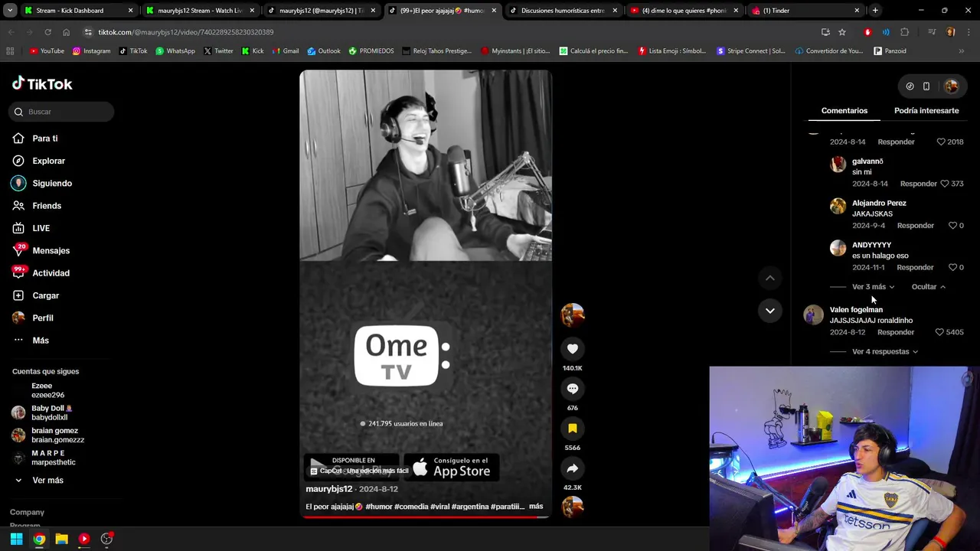Open Windows Start menu
Screen dimensions: 980x551
tap(16, 539)
